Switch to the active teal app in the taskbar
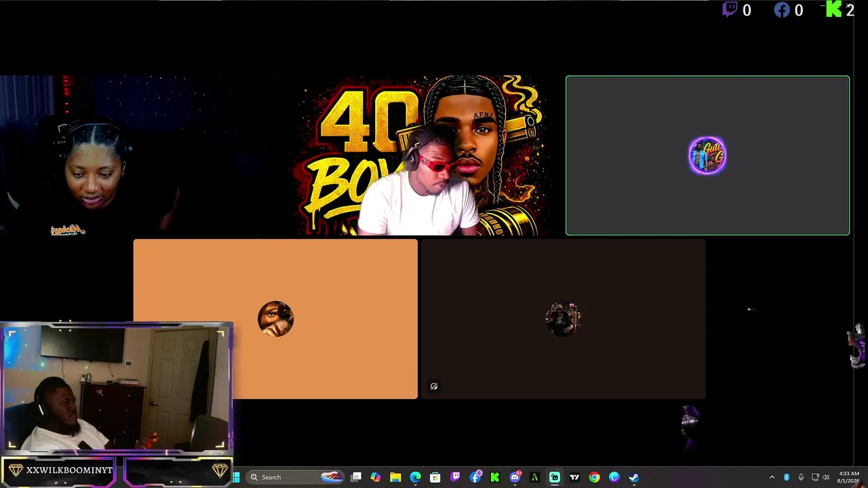The width and height of the screenshot is (868, 488). [x=555, y=477]
